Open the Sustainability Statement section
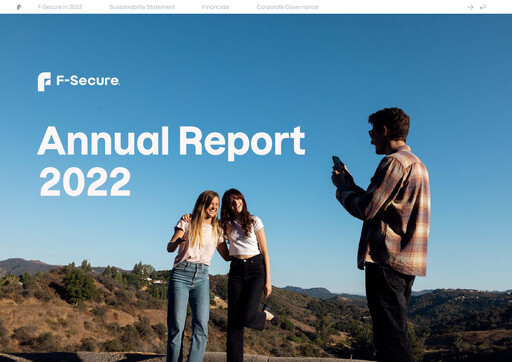Screen dimensions: 512x362 142,7
